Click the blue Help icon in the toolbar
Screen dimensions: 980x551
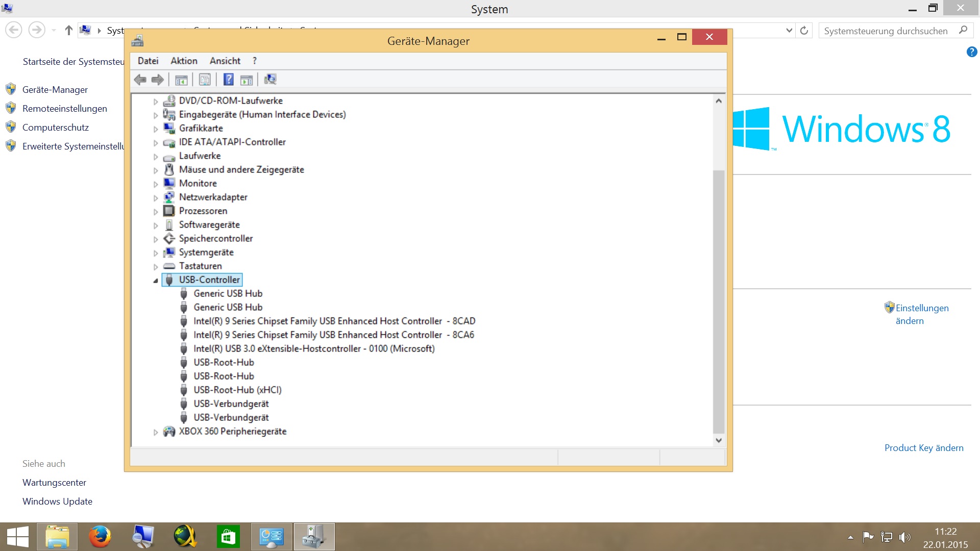tap(228, 80)
